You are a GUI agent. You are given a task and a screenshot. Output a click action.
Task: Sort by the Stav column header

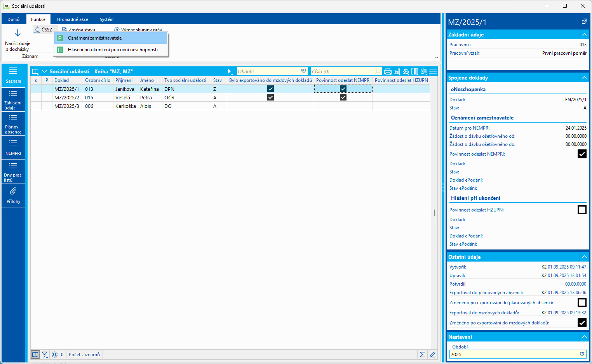pos(219,80)
